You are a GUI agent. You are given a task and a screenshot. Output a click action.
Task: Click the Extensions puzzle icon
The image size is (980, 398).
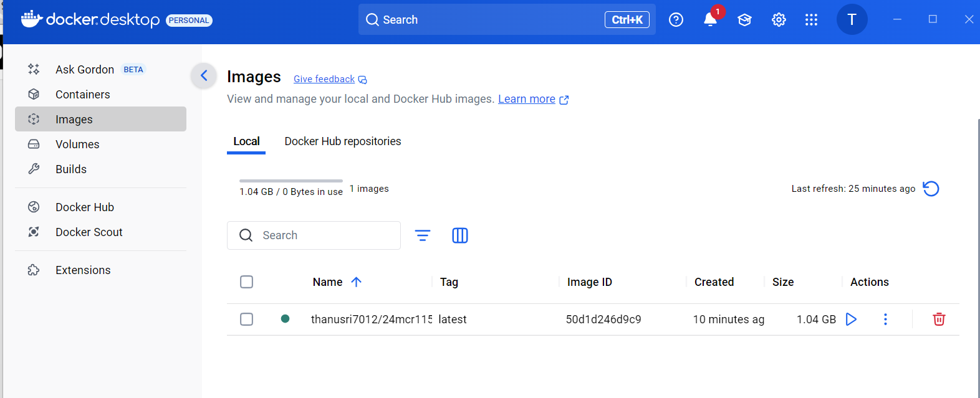[34, 270]
